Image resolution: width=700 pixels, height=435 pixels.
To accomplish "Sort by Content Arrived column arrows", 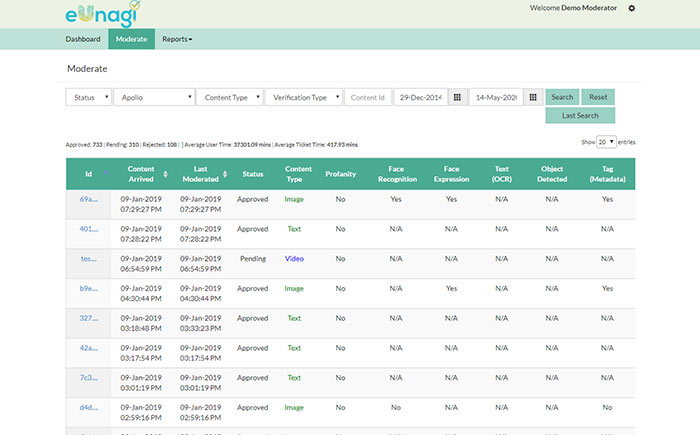I will click(x=165, y=174).
